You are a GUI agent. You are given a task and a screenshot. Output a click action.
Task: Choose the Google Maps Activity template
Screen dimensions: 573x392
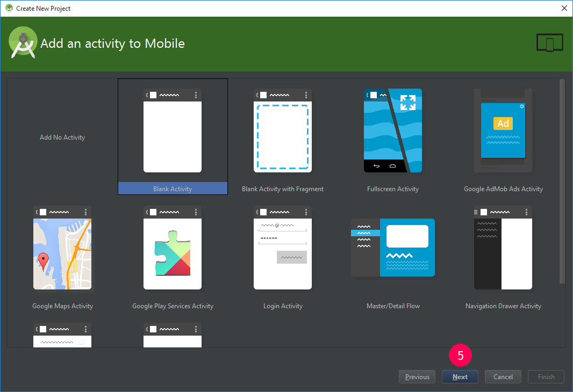[x=62, y=248]
